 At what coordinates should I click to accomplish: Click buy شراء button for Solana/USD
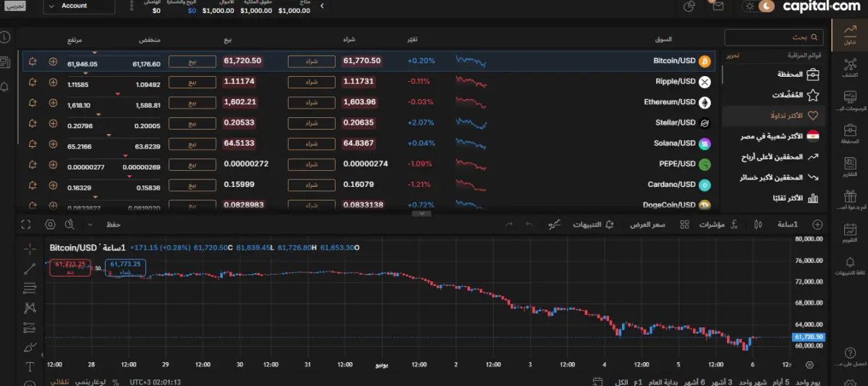pyautogui.click(x=312, y=143)
